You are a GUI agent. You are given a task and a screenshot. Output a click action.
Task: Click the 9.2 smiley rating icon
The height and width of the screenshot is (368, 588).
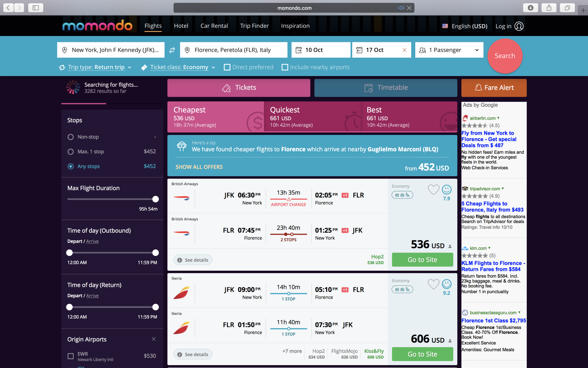447,284
